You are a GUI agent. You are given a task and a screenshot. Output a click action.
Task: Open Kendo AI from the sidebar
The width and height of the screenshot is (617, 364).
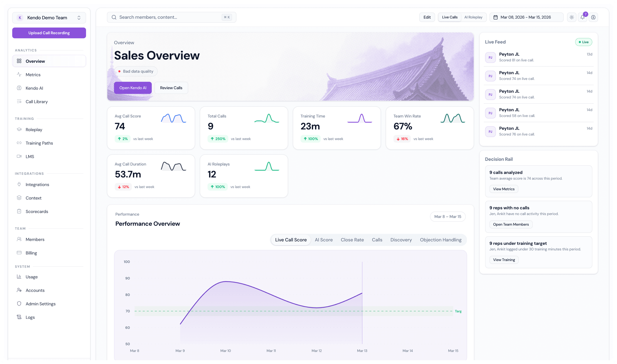click(34, 88)
